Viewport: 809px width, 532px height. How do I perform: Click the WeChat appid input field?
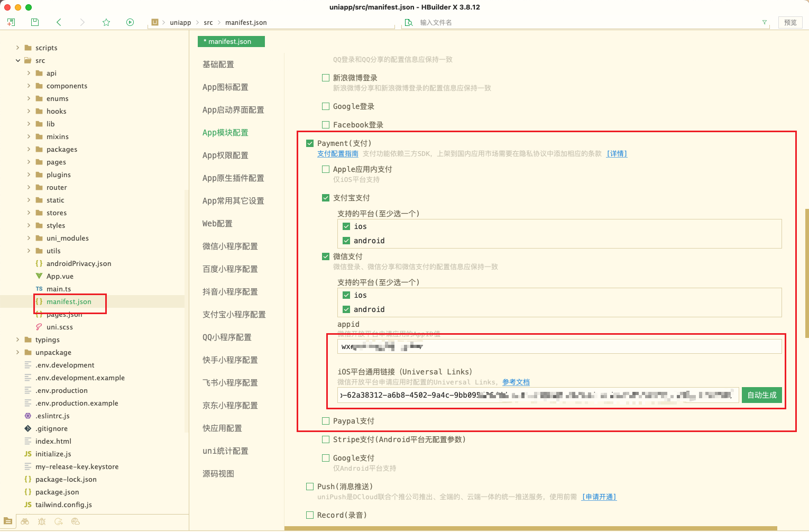pyautogui.click(x=559, y=346)
